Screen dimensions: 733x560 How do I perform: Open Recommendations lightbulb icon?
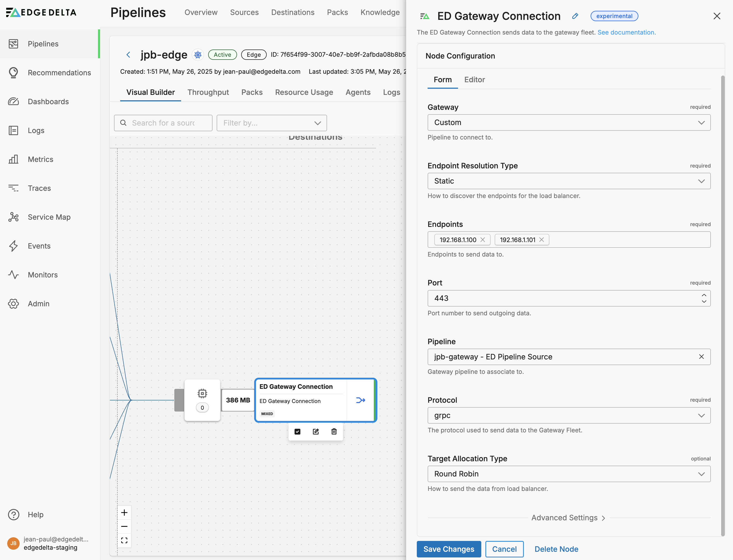point(13,73)
